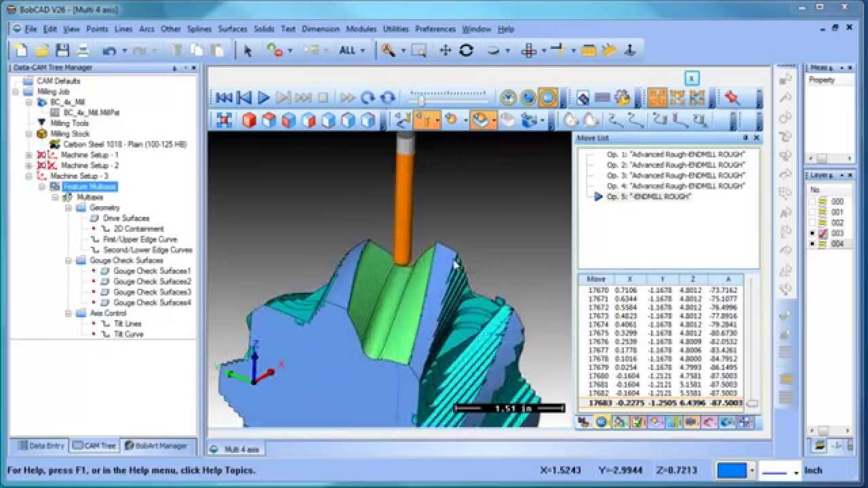Viewport: 868px width, 488px height.
Task: Select Gouge Check Surfaces3 item
Action: click(152, 292)
